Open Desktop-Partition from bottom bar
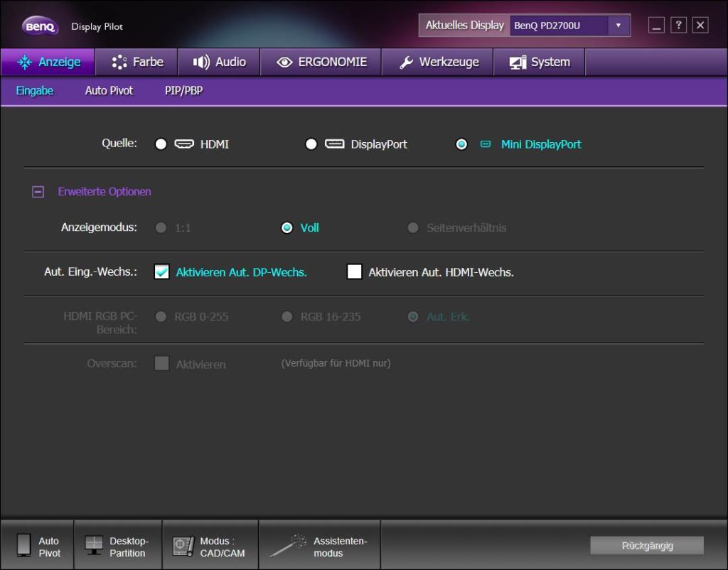The image size is (728, 570). 118,545
